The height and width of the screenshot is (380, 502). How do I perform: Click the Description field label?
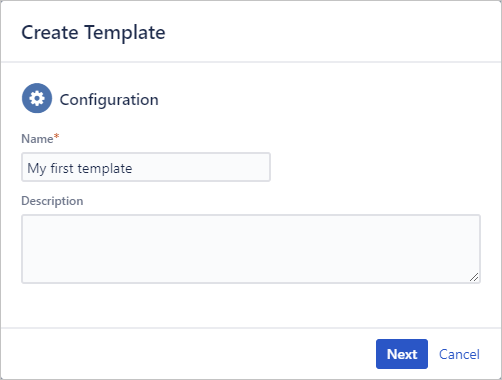(52, 201)
